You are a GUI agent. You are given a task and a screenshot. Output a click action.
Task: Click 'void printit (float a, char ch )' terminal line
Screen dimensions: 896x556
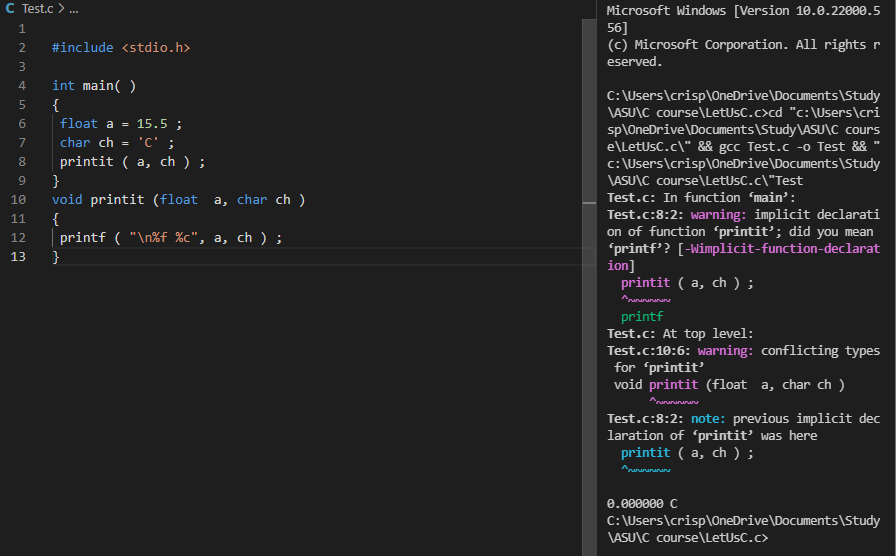coord(729,385)
